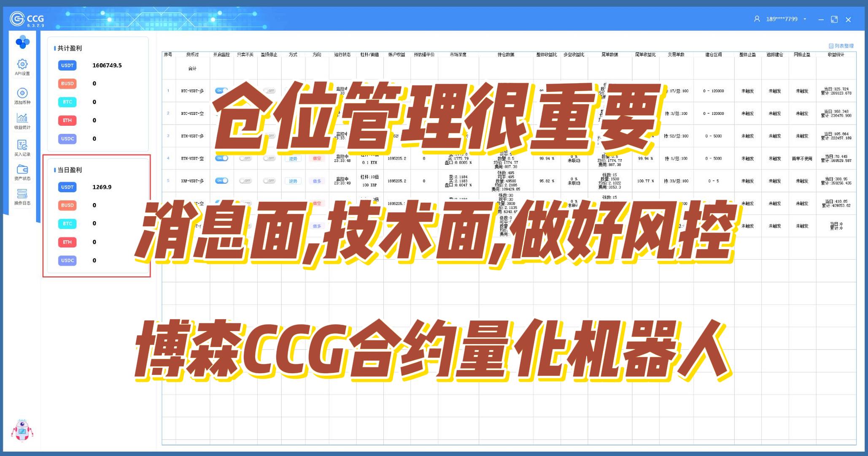The height and width of the screenshot is (456, 868).
Task: Click the 市场深度 column header
Action: click(458, 54)
